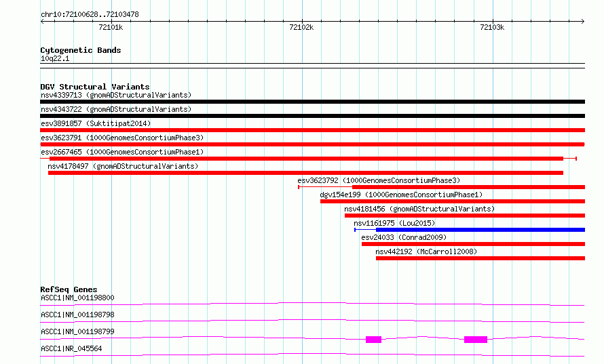The width and height of the screenshot is (604, 364).
Task: Open the ASCC1|NM_001198798 transcript label
Action: pyautogui.click(x=77, y=315)
